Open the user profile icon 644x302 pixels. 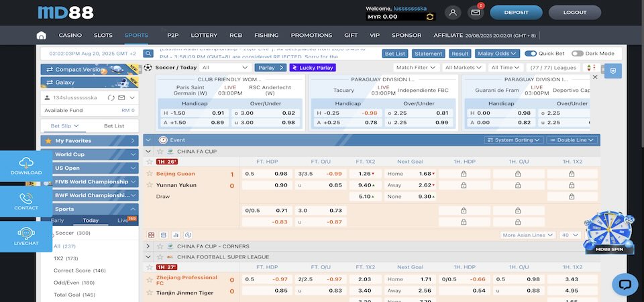tap(453, 12)
